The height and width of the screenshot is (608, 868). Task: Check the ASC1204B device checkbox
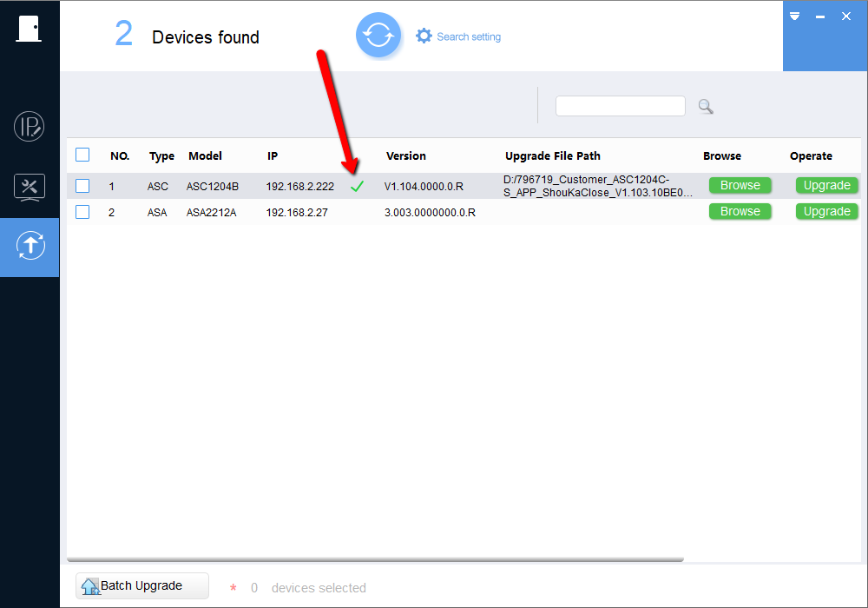click(82, 186)
